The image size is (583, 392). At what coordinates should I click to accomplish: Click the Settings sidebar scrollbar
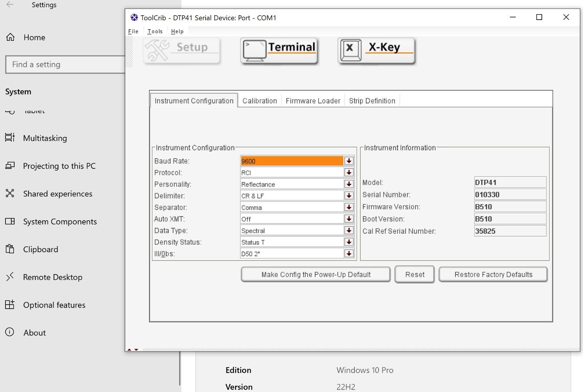(180, 368)
